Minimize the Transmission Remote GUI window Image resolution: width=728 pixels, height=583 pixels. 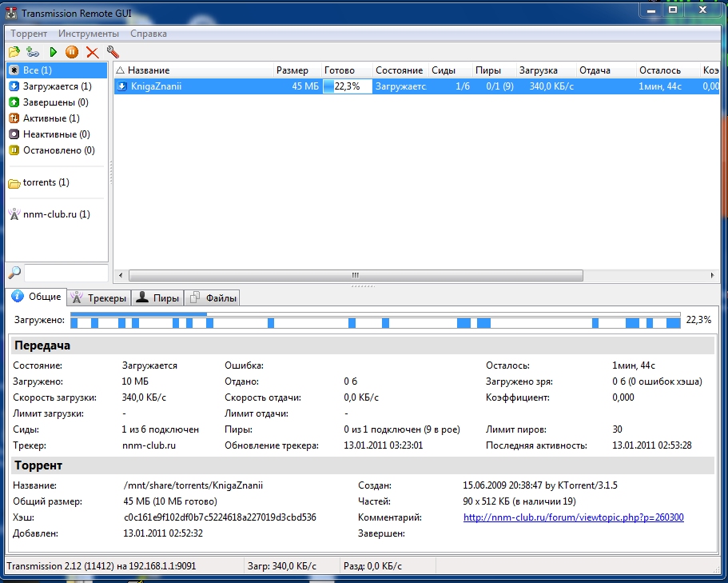(x=651, y=10)
